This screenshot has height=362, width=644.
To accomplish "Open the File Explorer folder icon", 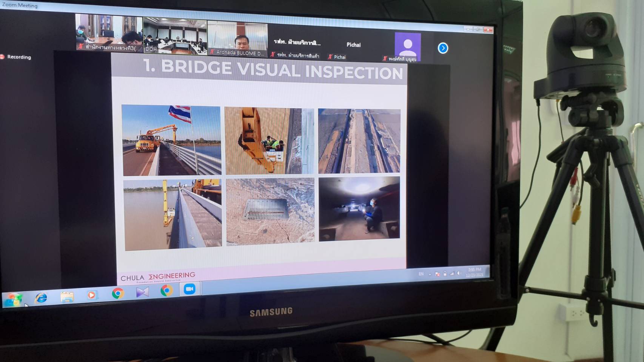I will pos(67,296).
